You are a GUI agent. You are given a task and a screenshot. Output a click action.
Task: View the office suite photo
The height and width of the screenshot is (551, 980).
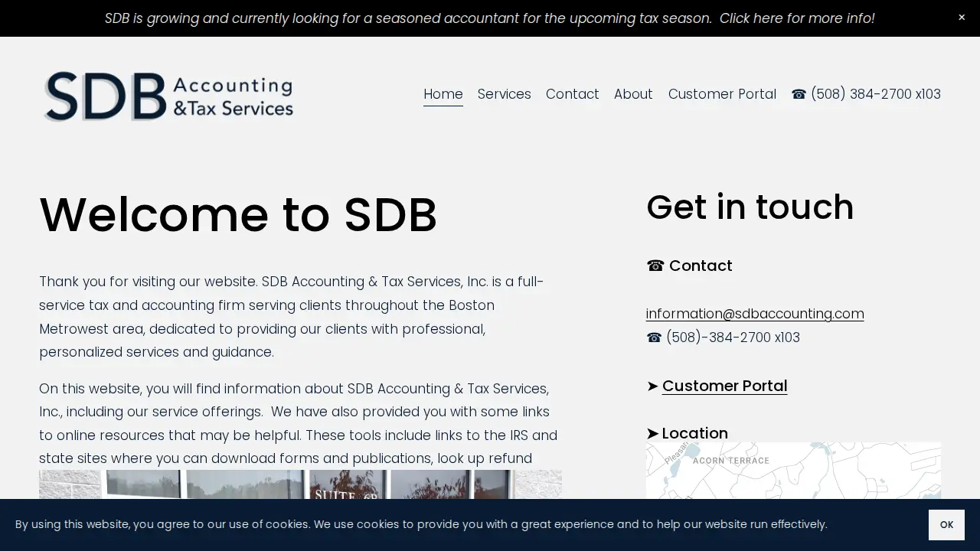[300, 484]
